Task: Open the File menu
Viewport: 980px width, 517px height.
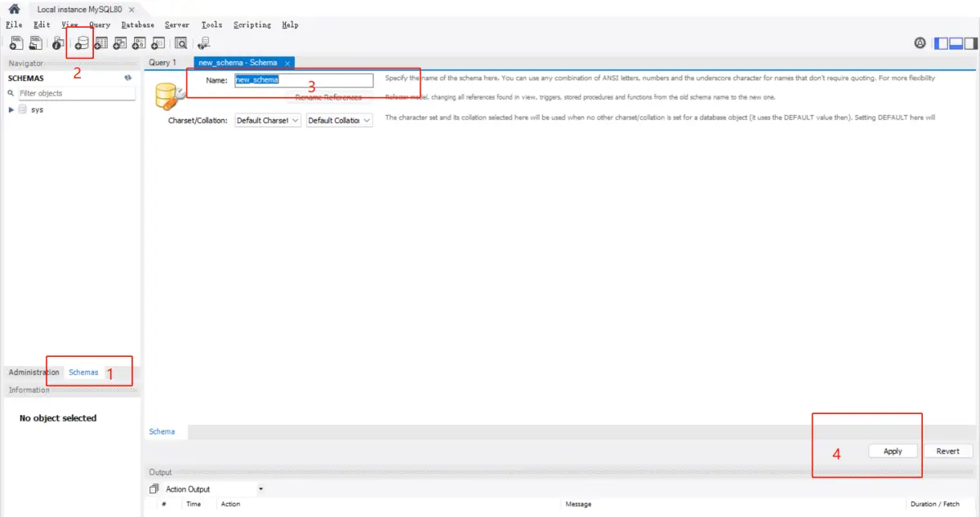Action: point(14,25)
